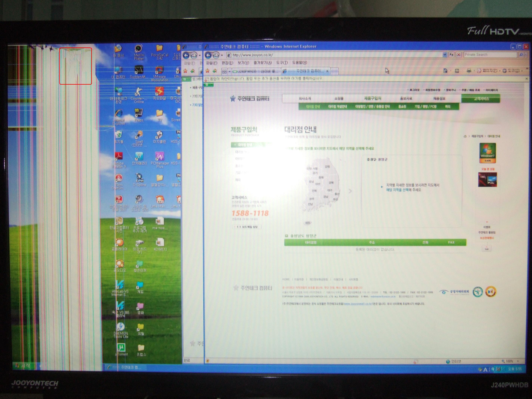Launch SuddenAttack from the desktop
Image resolution: width=532 pixels, height=399 pixels.
[139, 72]
